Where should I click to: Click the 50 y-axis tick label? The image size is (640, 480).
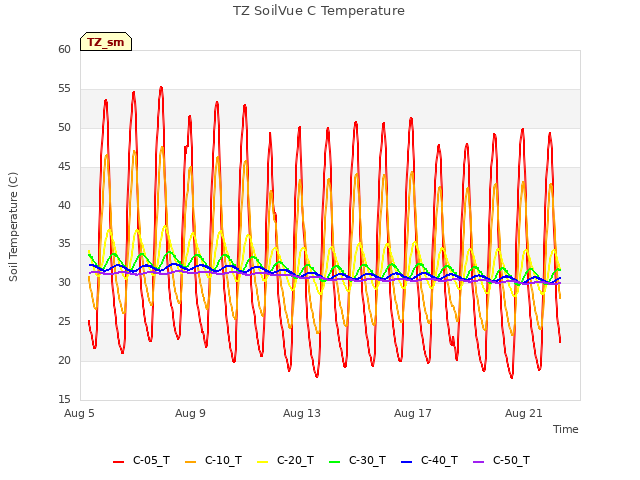[64, 127]
